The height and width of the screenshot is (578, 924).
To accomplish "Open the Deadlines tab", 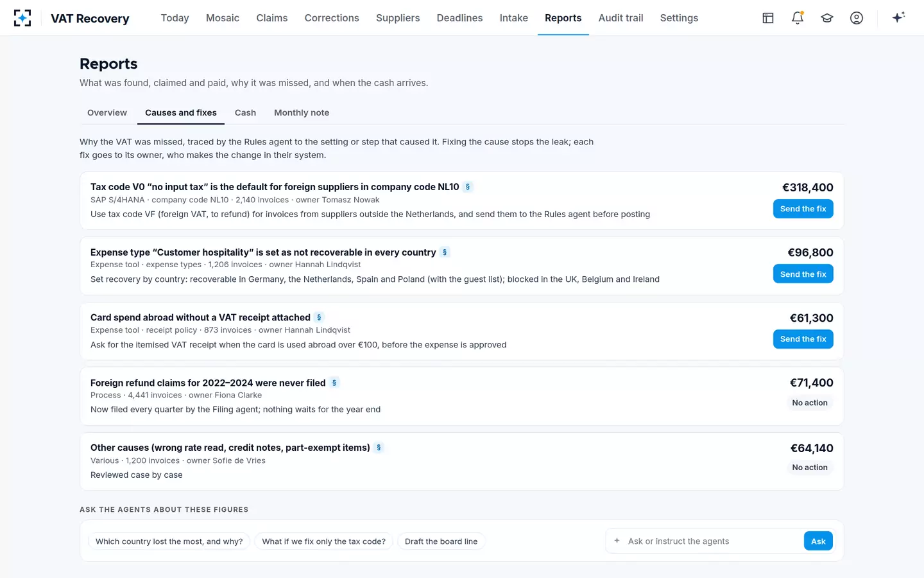I will click(x=459, y=18).
